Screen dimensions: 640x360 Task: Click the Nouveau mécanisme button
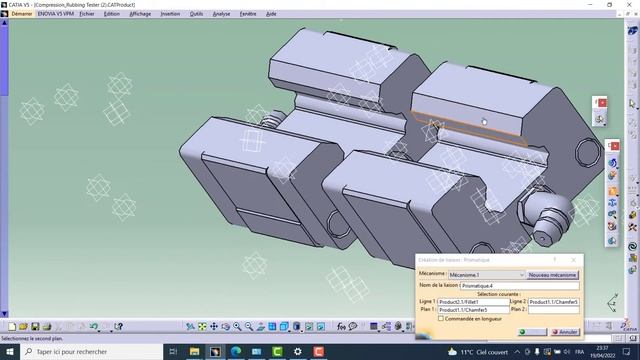(552, 275)
